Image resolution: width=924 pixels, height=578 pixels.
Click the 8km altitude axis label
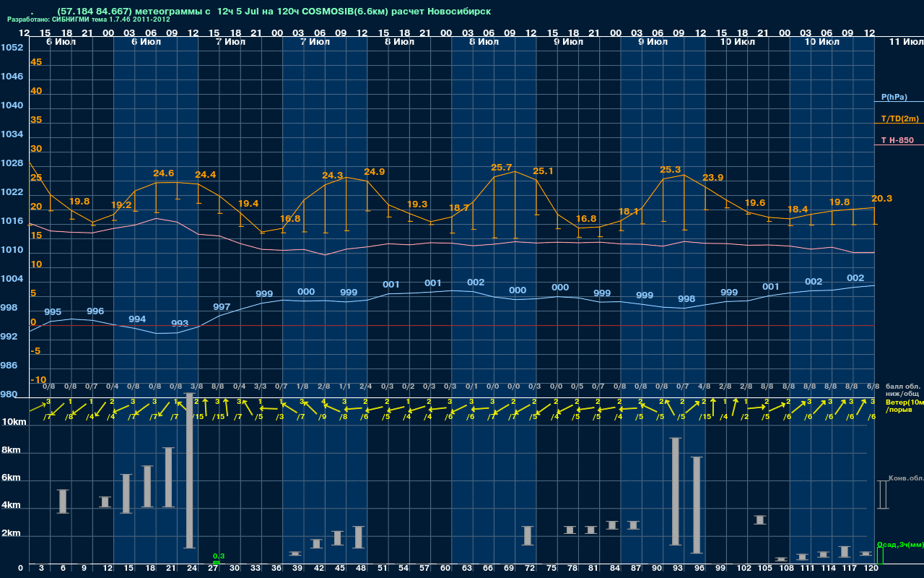pos(11,450)
